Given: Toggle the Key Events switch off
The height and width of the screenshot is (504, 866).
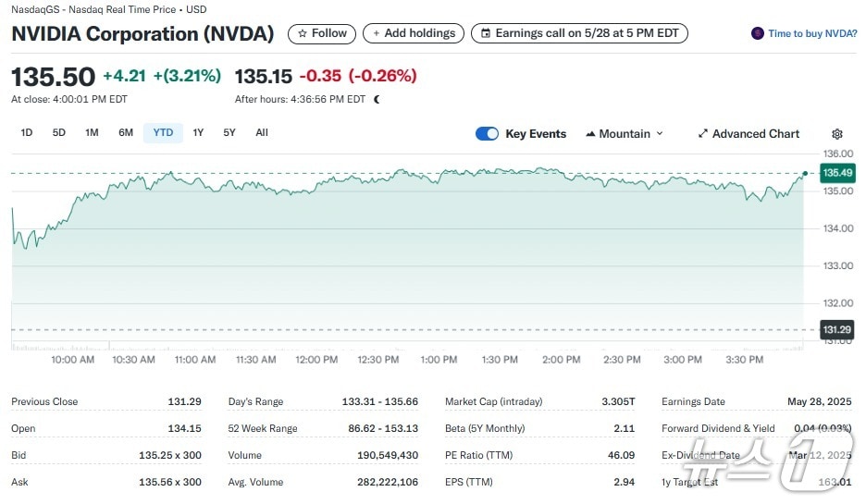Looking at the screenshot, I should click(487, 134).
